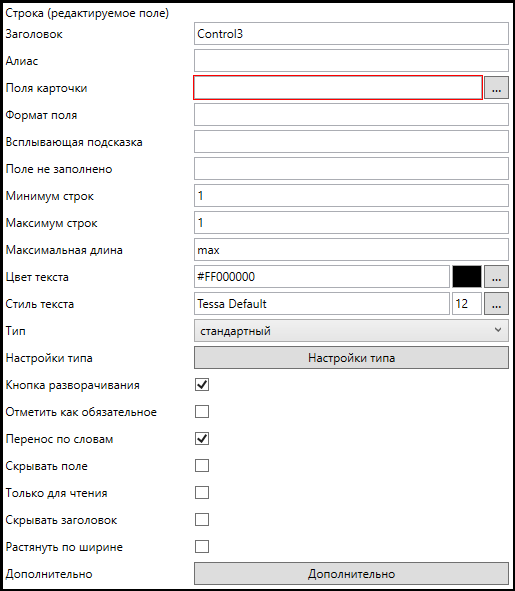The image size is (515, 591).
Task: Toggle Только для чтения checkbox
Action: [202, 493]
